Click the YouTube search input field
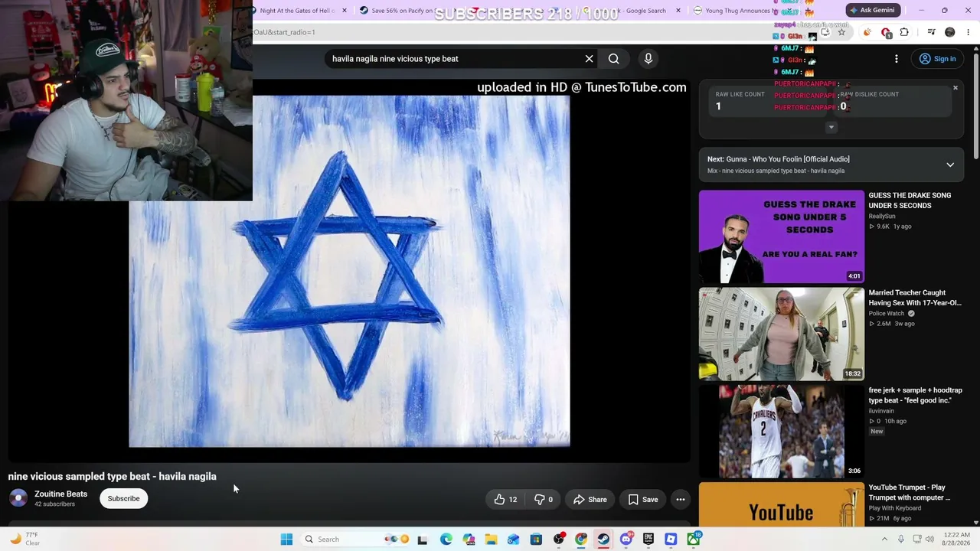 [x=456, y=59]
